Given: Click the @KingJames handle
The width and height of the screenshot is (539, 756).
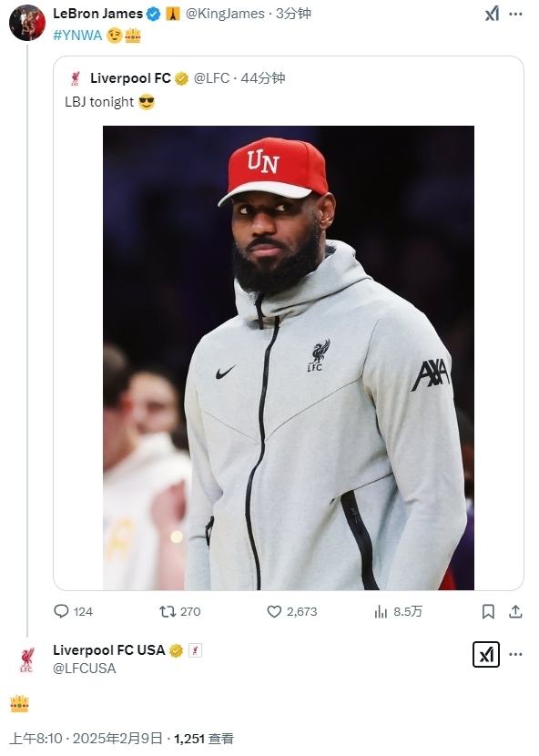Looking at the screenshot, I should [x=225, y=14].
